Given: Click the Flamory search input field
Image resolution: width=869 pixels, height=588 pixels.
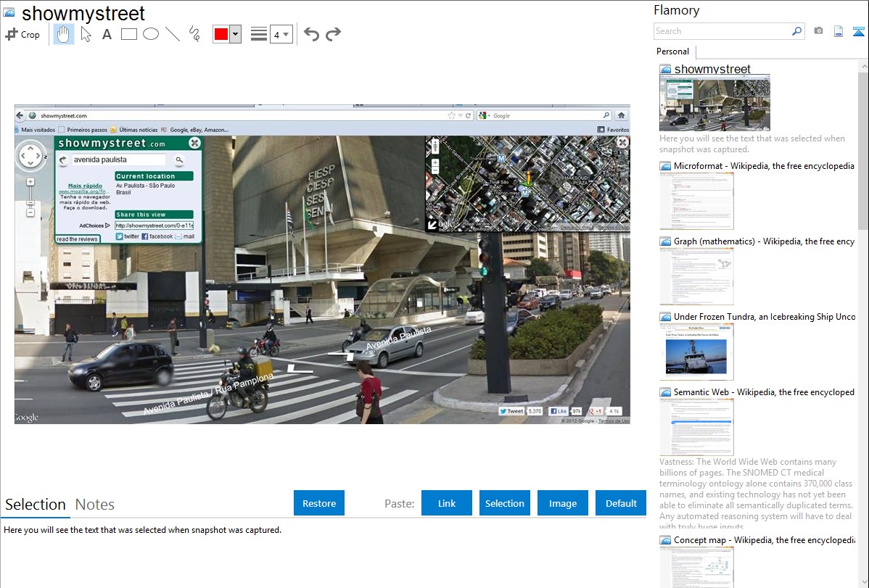Looking at the screenshot, I should coord(722,31).
